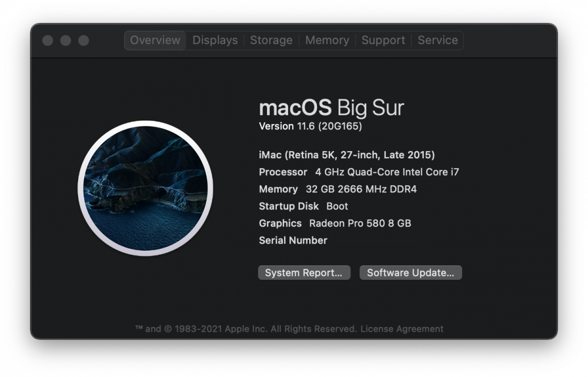Click the macOS Big Sur title

click(332, 108)
